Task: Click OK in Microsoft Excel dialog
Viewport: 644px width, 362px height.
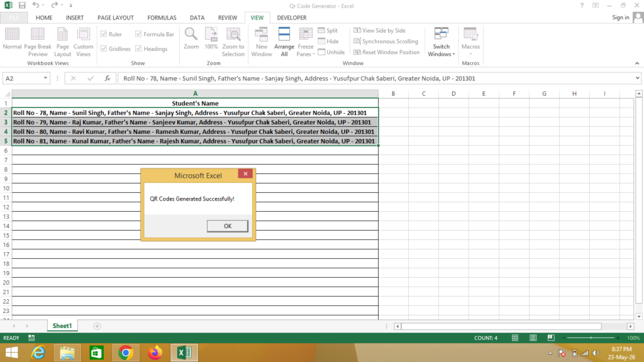Action: (x=228, y=226)
